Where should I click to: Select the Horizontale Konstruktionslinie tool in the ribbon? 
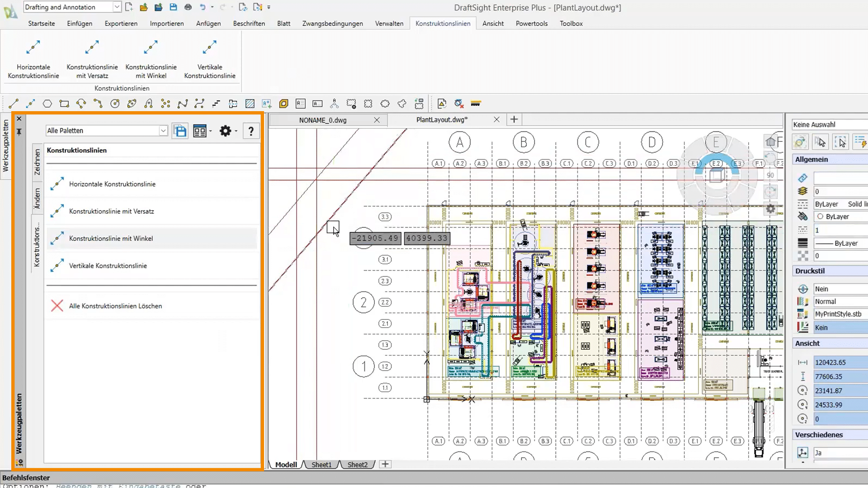pos(33,56)
